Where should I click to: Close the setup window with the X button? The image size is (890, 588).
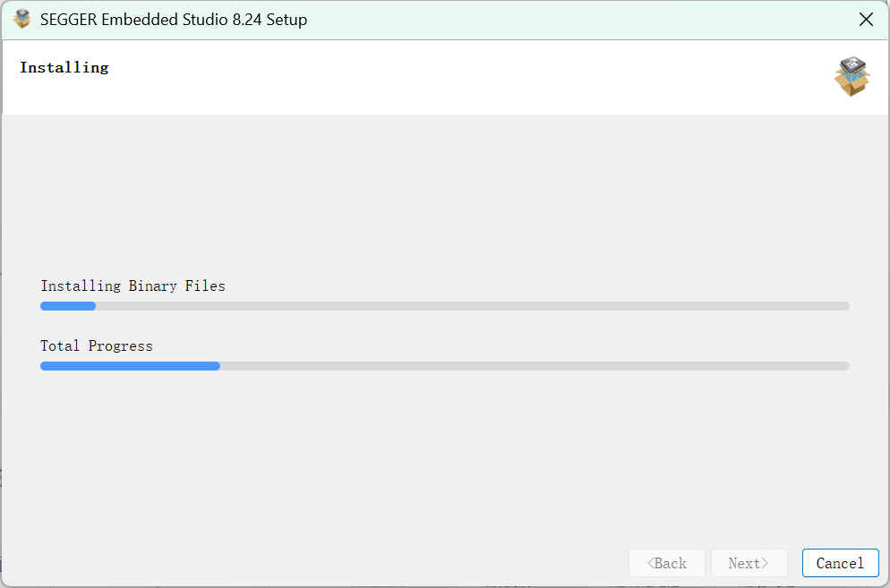(866, 19)
